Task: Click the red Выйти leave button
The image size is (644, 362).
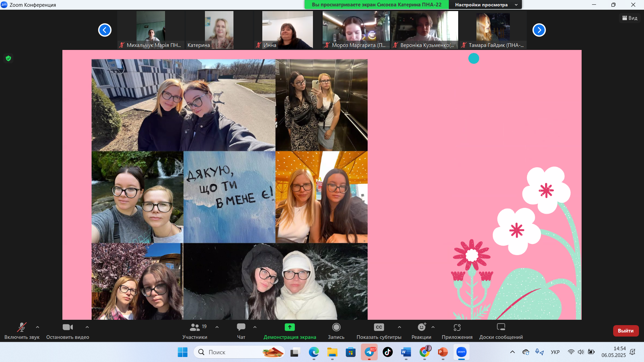Action: (626, 331)
